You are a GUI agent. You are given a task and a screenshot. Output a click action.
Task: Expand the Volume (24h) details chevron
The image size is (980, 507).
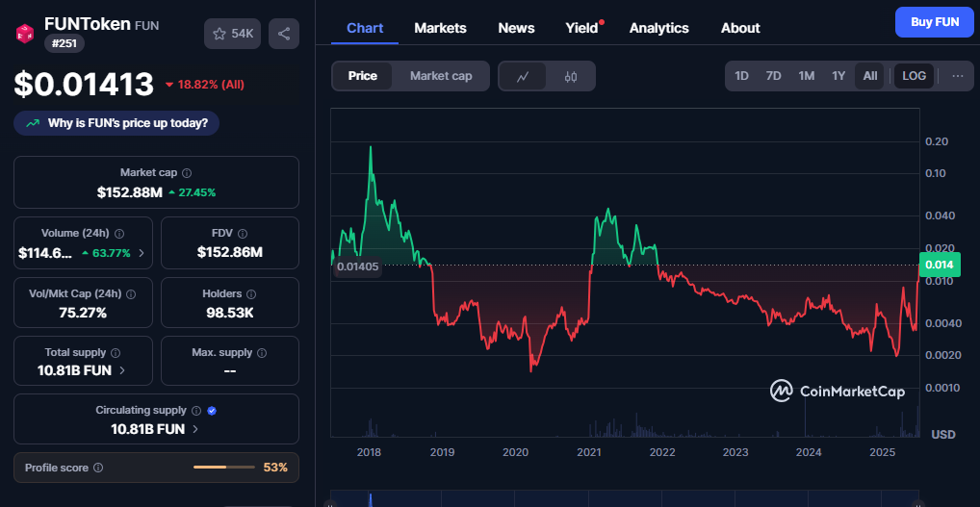point(142,253)
